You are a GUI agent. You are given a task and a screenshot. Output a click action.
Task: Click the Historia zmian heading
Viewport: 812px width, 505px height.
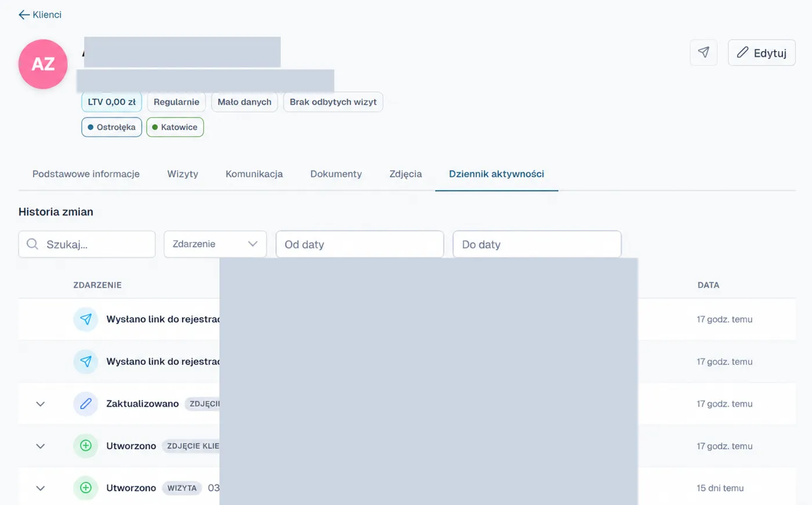(x=56, y=212)
